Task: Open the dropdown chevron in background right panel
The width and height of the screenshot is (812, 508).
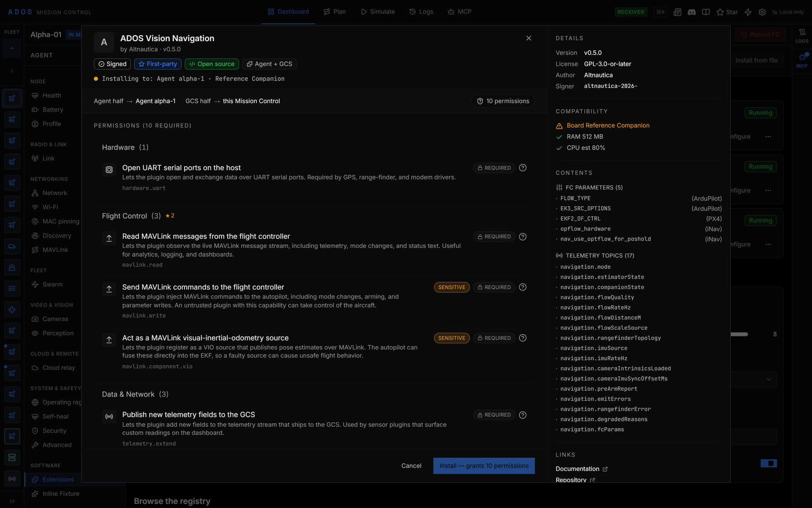Action: click(768, 379)
